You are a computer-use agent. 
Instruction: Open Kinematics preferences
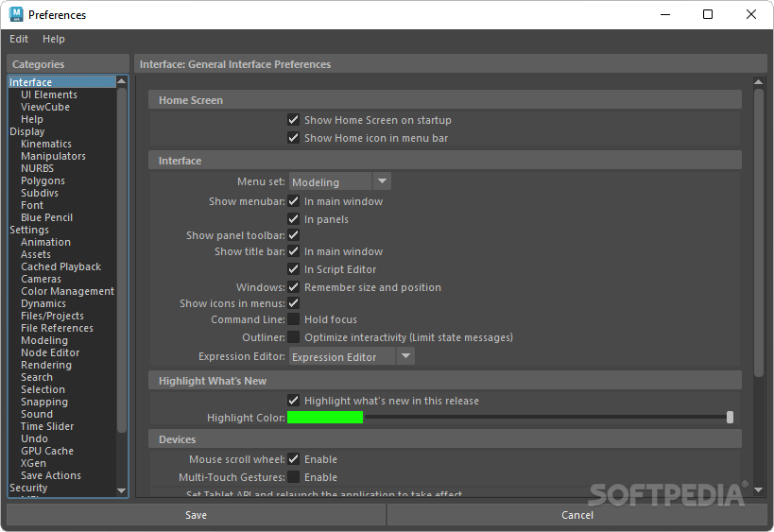[x=46, y=145]
